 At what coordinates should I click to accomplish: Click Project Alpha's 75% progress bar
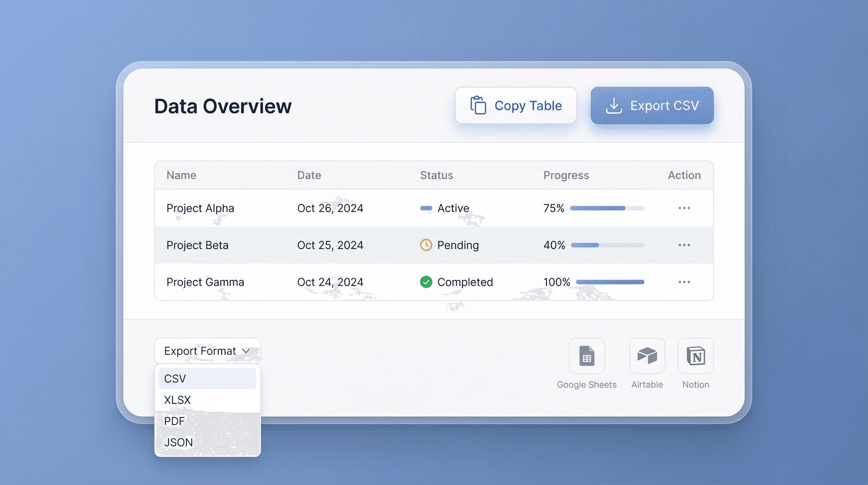coord(607,208)
